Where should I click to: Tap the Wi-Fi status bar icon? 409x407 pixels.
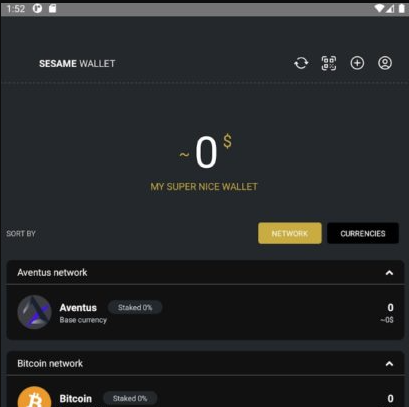[379, 8]
